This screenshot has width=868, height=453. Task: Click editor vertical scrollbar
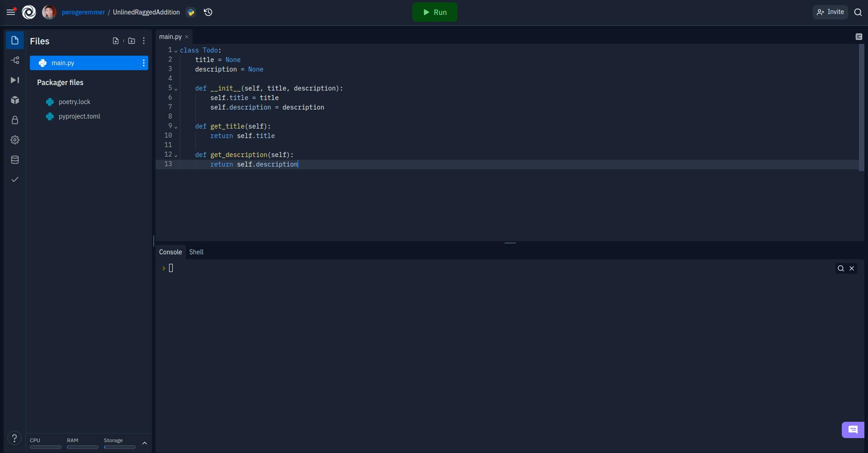click(x=862, y=107)
